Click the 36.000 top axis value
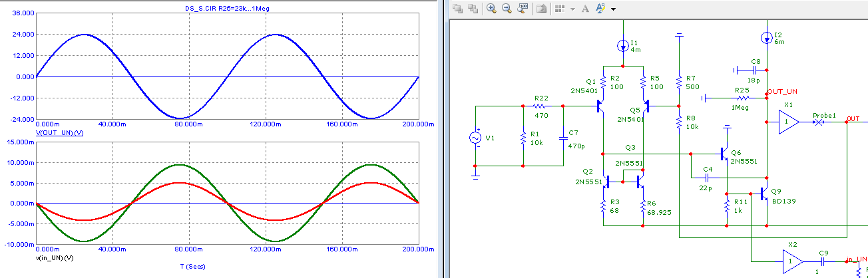 point(22,13)
